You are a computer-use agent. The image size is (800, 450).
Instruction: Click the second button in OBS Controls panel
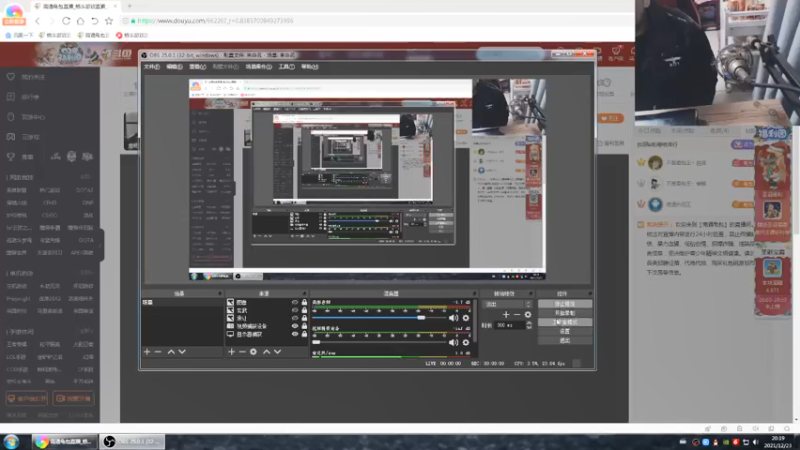pos(565,313)
